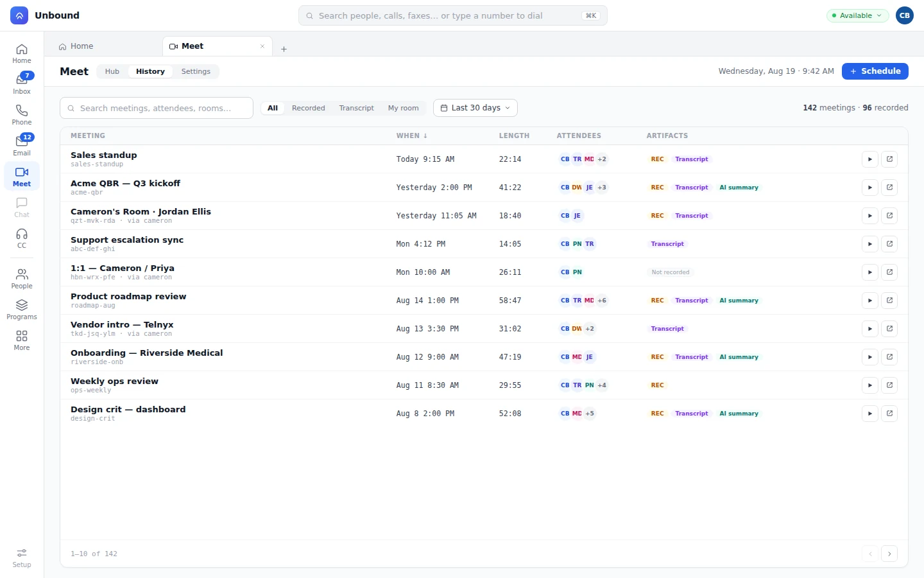
Task: Add a new tab with plus icon
Action: coord(284,49)
